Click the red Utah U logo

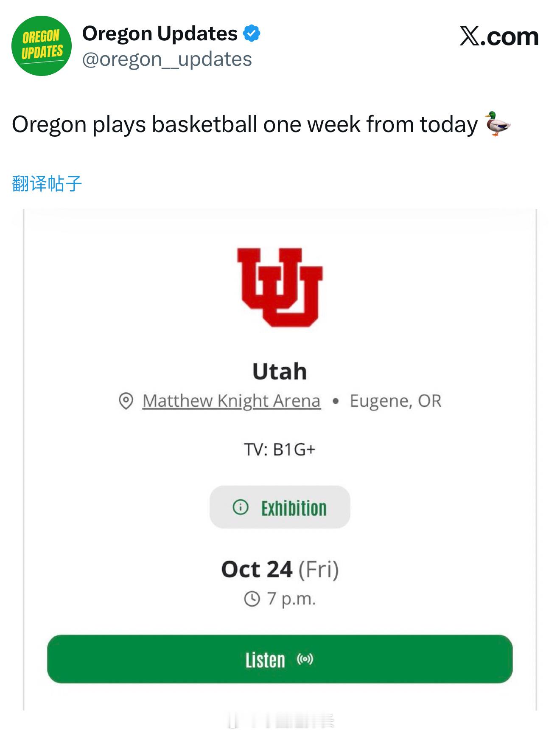280,287
